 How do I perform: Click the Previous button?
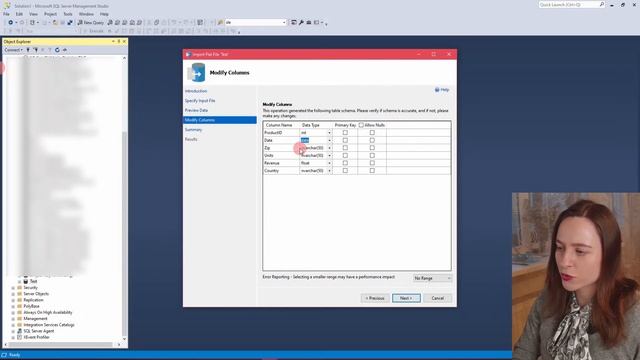(375, 298)
